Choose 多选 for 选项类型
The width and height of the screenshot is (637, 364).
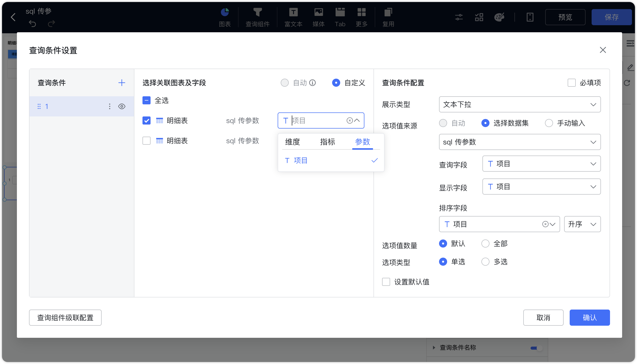485,262
